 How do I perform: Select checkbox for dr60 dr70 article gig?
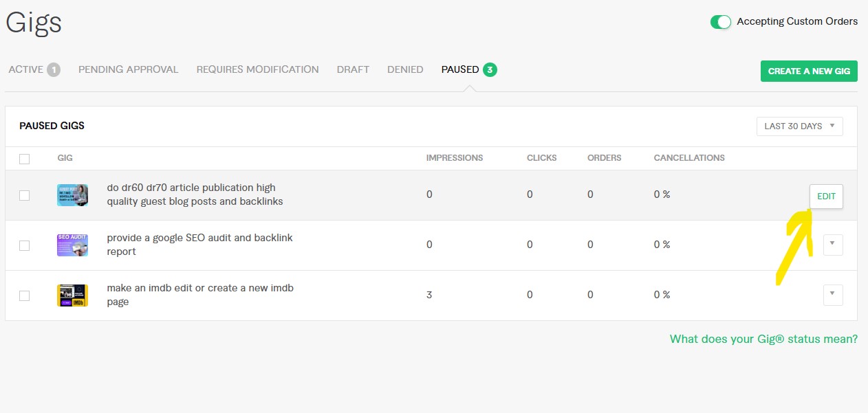[25, 195]
